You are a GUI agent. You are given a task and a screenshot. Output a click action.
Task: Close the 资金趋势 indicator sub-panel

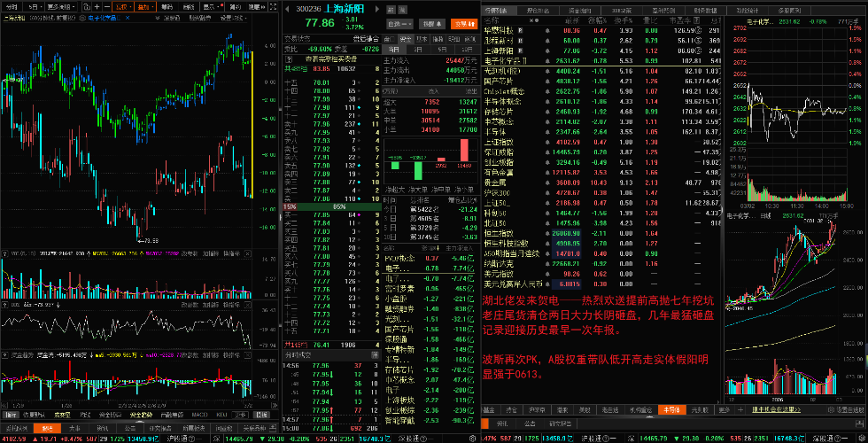tap(247, 355)
